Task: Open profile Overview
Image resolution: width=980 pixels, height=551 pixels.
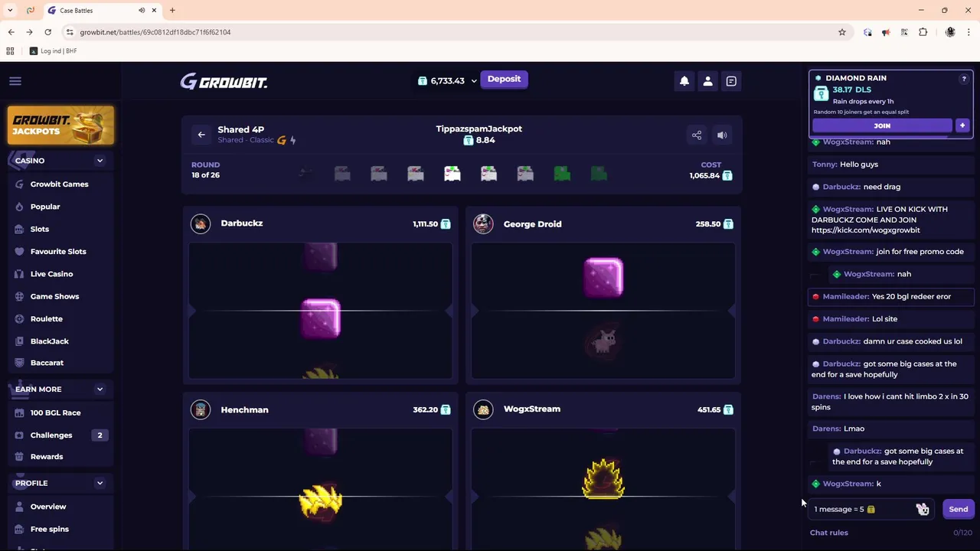Action: 47,507
